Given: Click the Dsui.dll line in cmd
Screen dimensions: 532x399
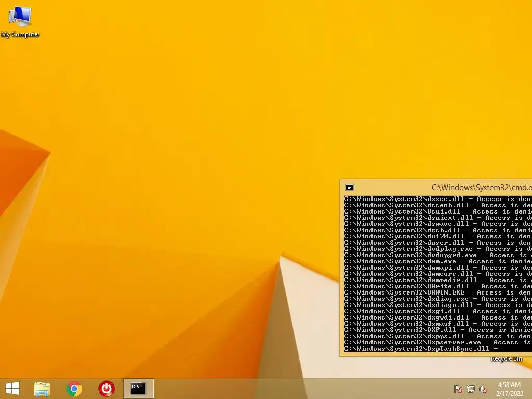Looking at the screenshot, I should (437, 211).
